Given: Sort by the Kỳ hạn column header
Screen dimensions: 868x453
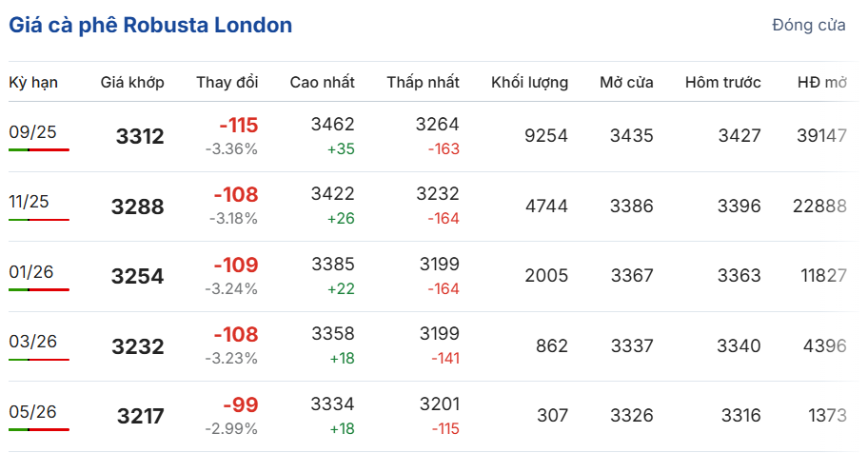Looking at the screenshot, I should click(33, 83).
